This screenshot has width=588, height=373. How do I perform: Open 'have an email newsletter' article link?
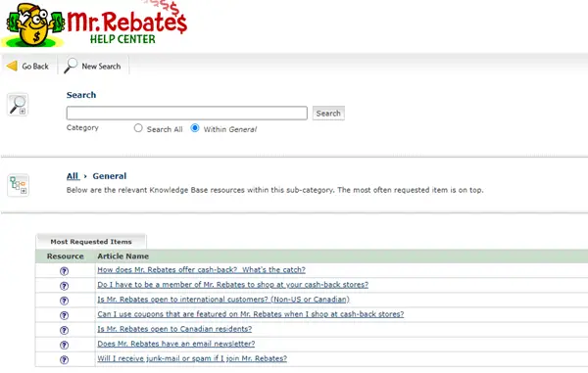[176, 344]
